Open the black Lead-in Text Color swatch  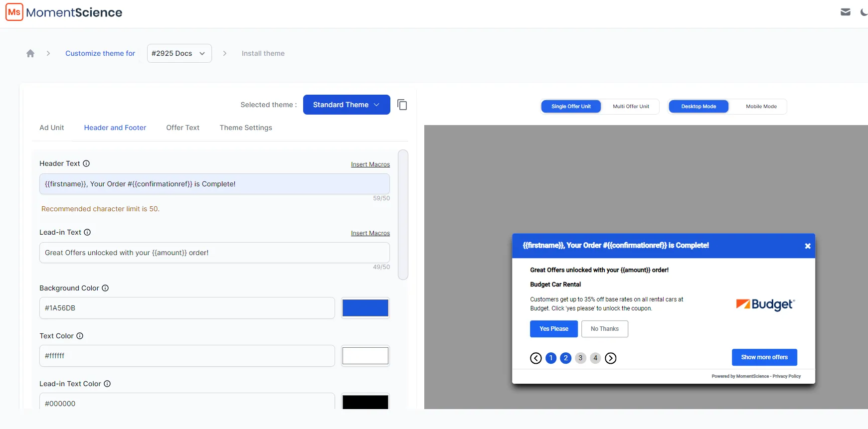click(365, 402)
